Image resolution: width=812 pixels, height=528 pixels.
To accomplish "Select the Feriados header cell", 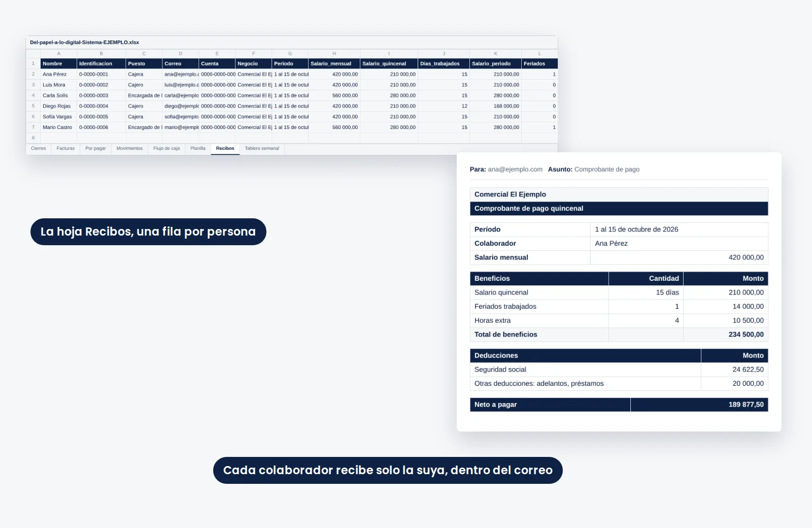I will pos(539,64).
